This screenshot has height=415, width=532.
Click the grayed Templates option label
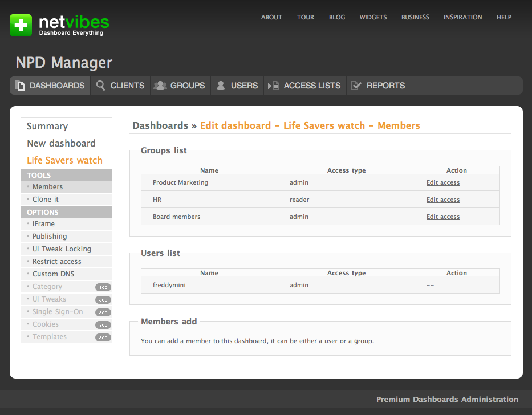coord(50,337)
